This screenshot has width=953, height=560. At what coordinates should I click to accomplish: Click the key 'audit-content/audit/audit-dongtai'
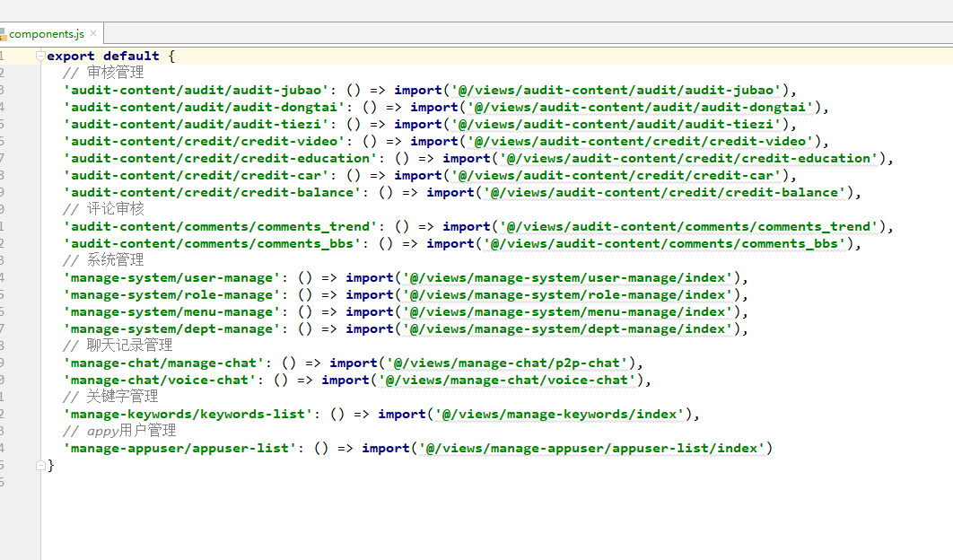(204, 107)
